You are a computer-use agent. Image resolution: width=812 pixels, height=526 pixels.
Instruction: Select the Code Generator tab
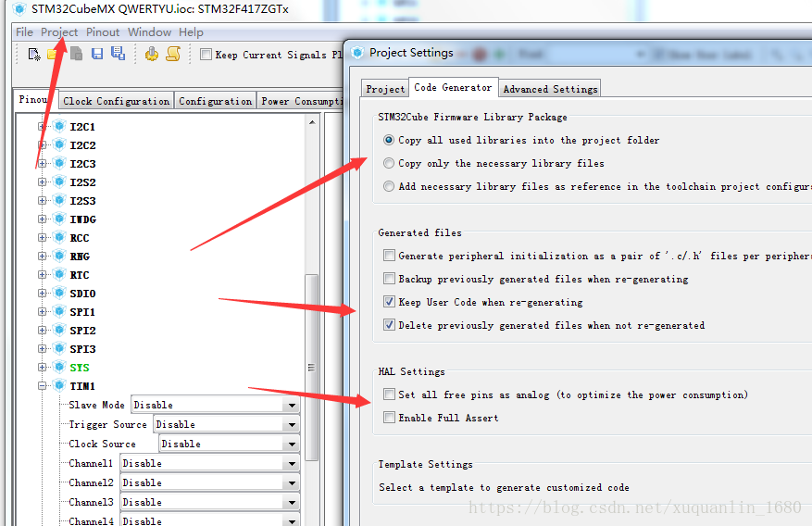click(x=453, y=87)
